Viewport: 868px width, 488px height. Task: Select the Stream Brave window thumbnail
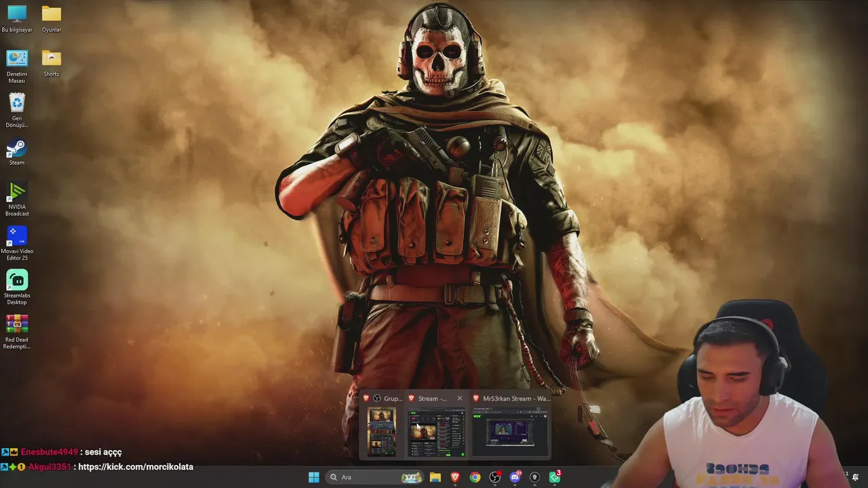436,432
